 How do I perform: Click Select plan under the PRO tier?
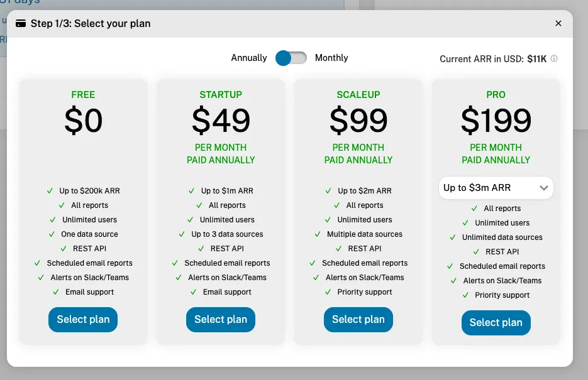point(496,322)
